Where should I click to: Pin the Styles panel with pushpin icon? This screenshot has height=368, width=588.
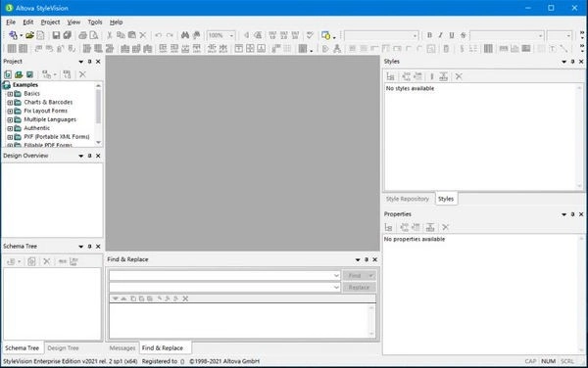click(x=572, y=62)
